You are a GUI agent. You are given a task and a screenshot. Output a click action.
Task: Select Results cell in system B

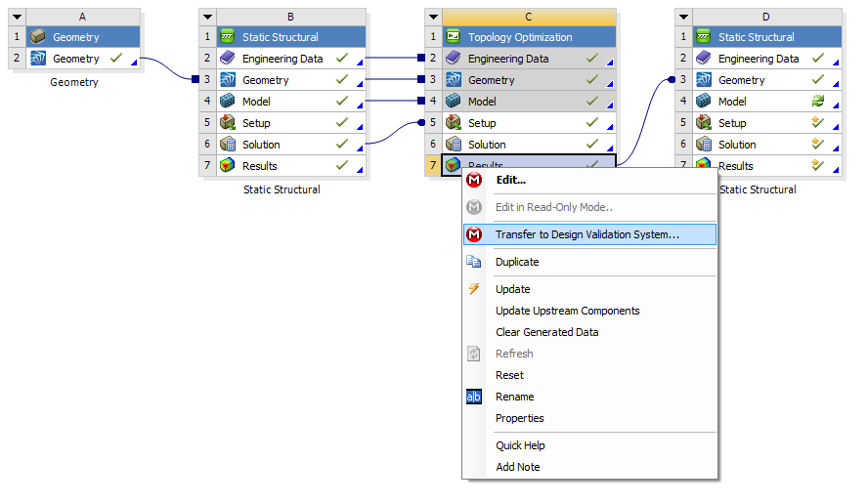(291, 165)
